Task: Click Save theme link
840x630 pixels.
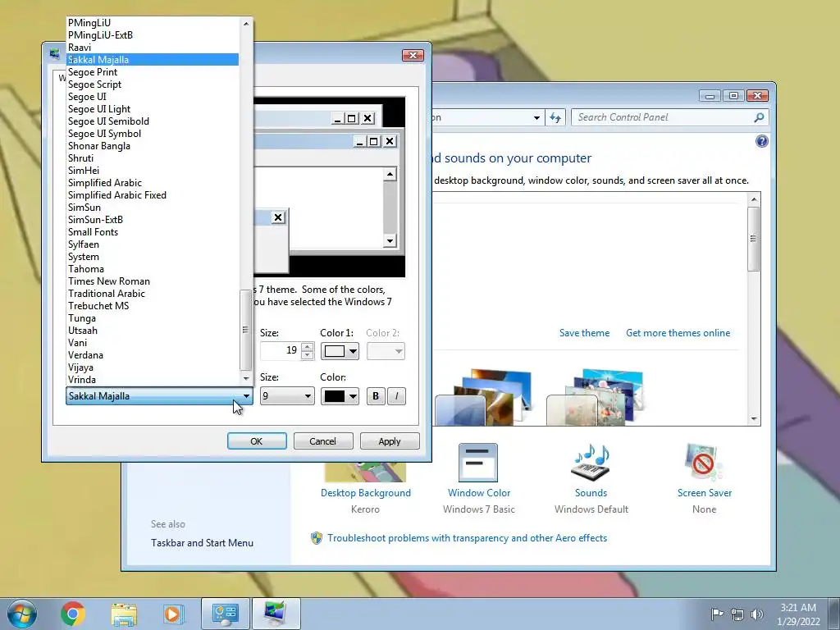Action: (x=584, y=333)
